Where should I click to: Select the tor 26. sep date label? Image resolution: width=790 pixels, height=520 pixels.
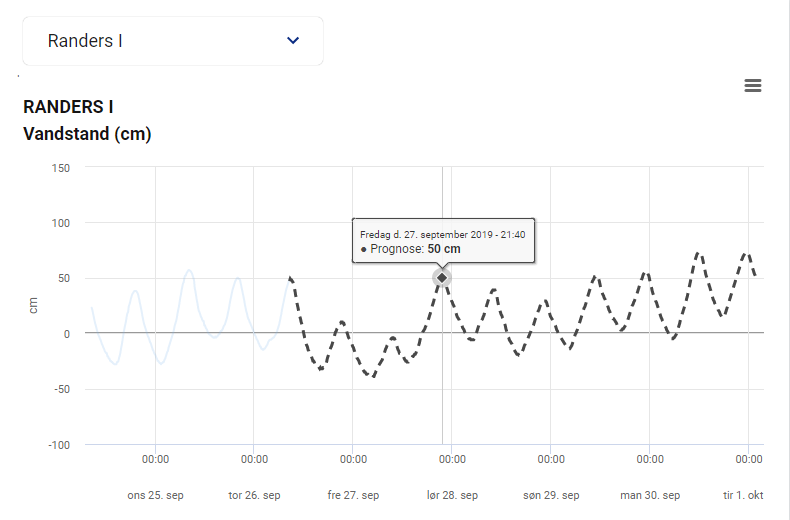tap(254, 495)
